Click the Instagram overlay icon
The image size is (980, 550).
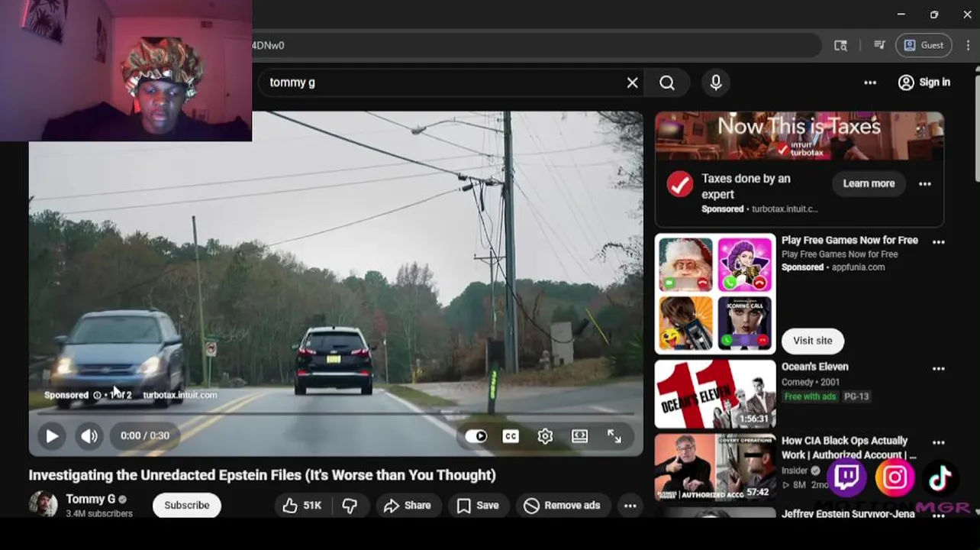point(895,478)
